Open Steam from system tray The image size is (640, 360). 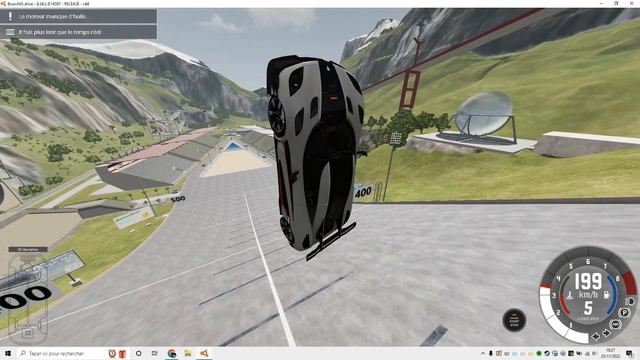point(547,353)
